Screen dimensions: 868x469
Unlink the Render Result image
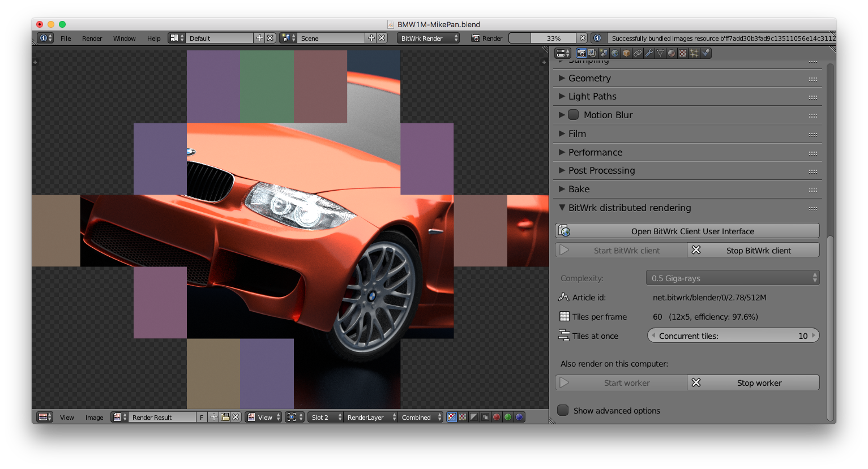[236, 417]
